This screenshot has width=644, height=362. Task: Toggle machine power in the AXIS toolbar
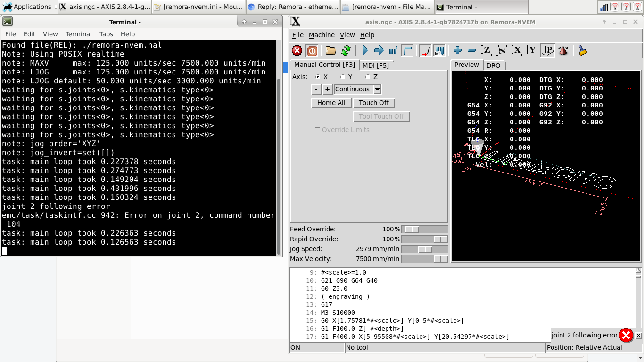pos(312,50)
